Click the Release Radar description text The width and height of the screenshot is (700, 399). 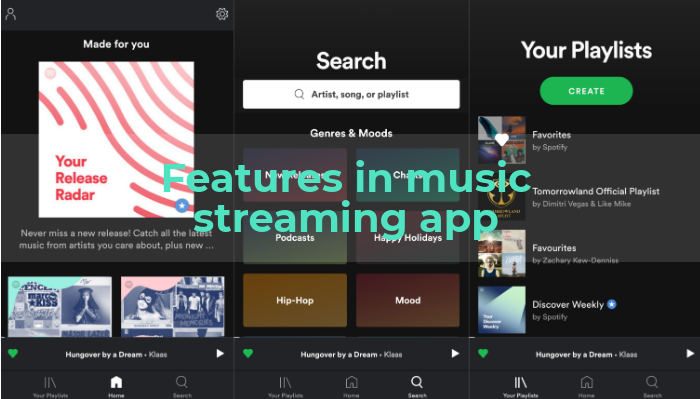tap(116, 239)
